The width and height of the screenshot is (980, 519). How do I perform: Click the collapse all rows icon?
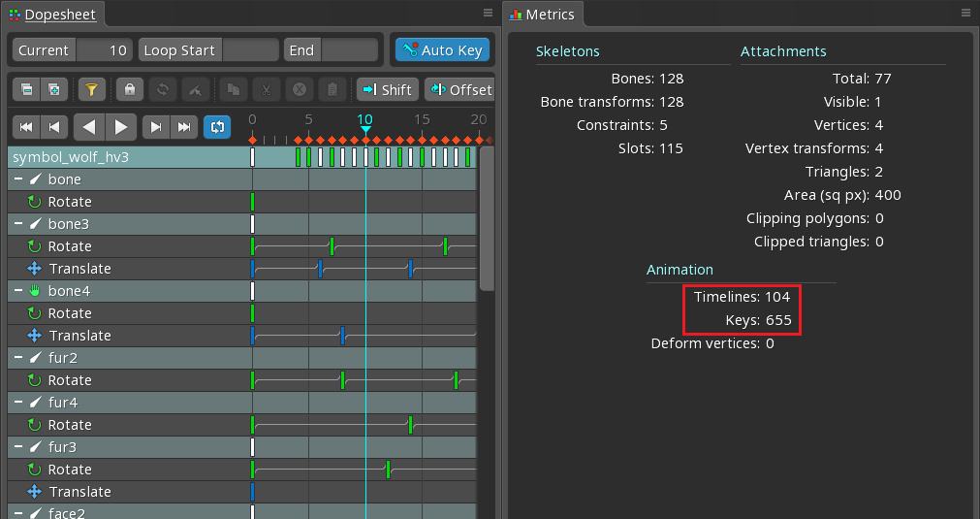(x=27, y=90)
